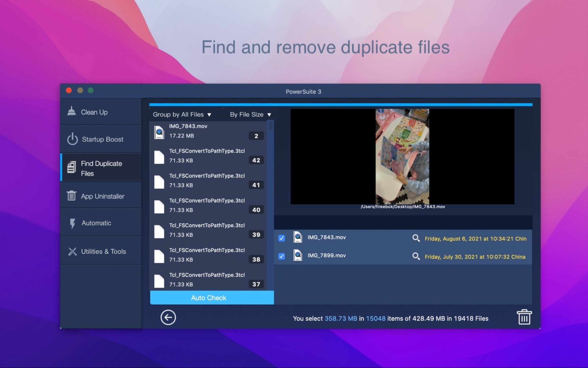
Task: Reveal IMG_7843.mov using its magnifier icon
Action: click(416, 238)
